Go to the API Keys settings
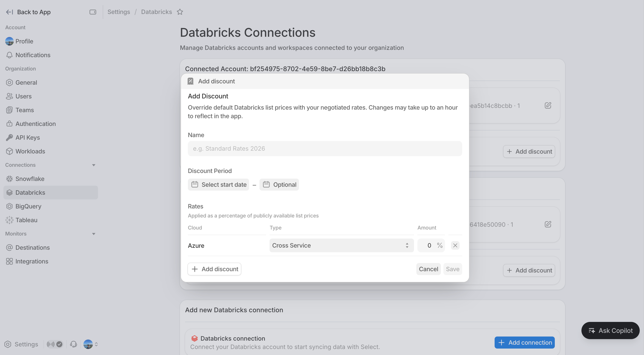644x355 pixels. coord(28,138)
